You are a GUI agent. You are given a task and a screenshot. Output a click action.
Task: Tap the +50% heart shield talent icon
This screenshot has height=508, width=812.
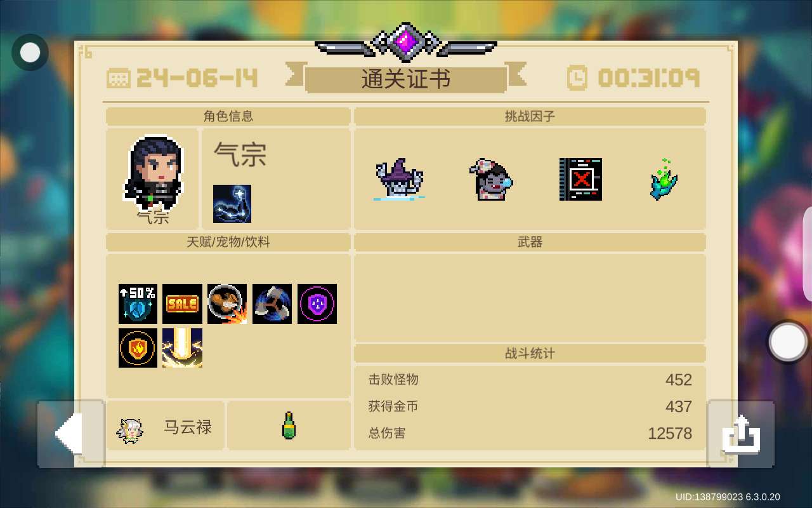[138, 304]
